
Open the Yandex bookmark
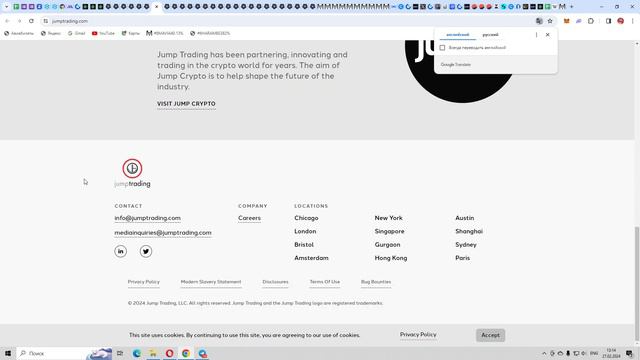[51, 33]
